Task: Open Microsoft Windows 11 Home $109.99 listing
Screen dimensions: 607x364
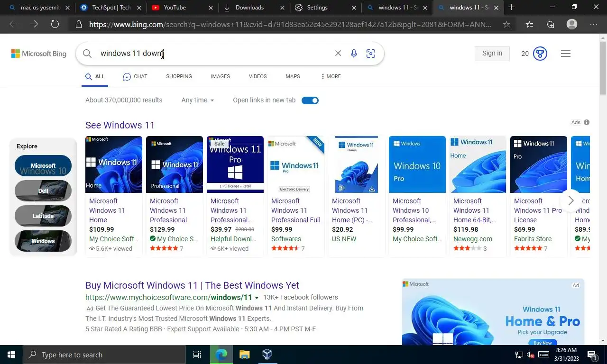Action: [x=114, y=196]
